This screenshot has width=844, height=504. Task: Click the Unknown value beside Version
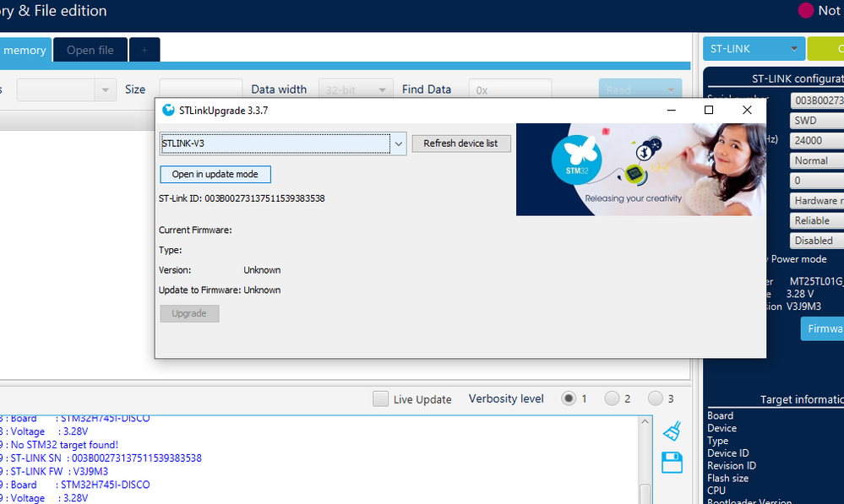262,270
